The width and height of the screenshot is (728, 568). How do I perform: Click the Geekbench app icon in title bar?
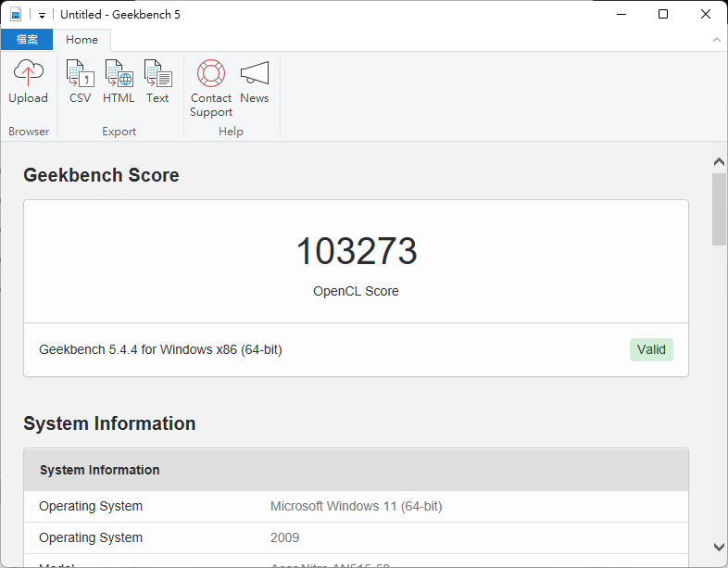pyautogui.click(x=16, y=15)
